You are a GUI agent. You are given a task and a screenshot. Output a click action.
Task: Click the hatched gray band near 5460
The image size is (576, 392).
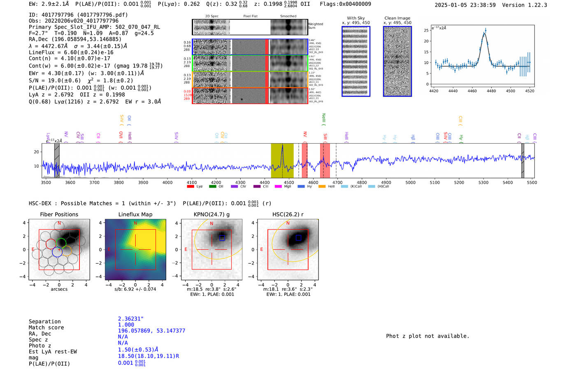coord(523,161)
